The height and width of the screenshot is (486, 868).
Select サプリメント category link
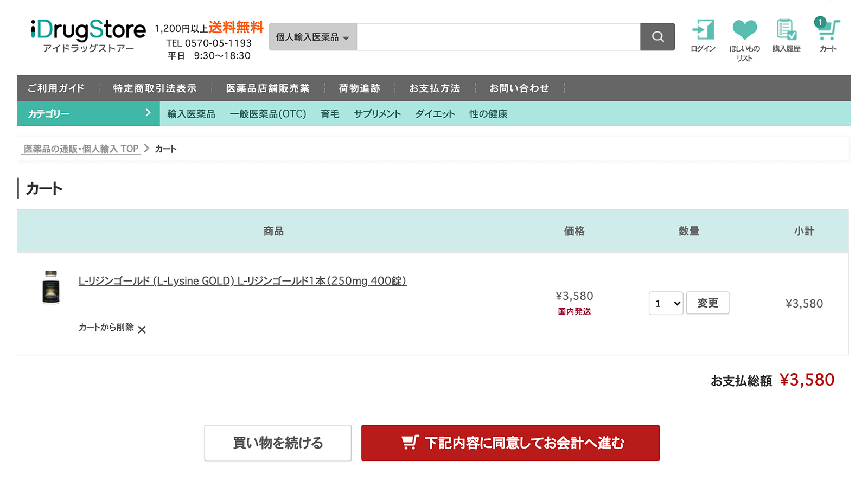(377, 114)
